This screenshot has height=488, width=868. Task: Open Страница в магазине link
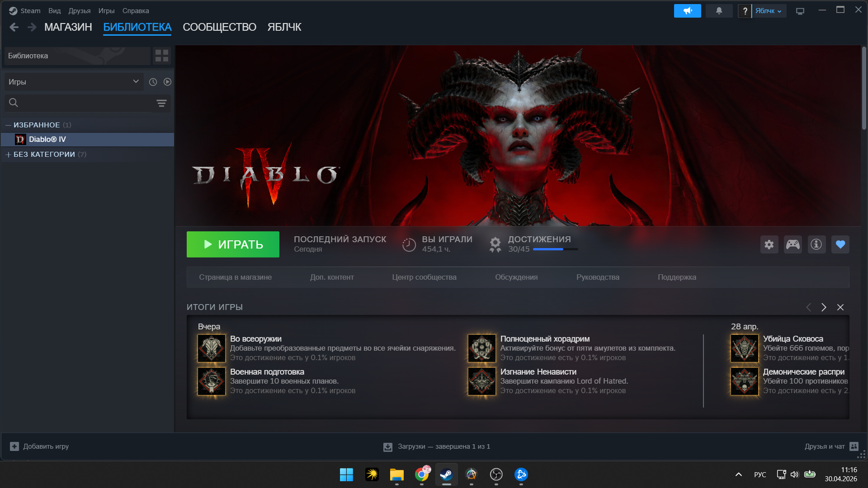(235, 277)
